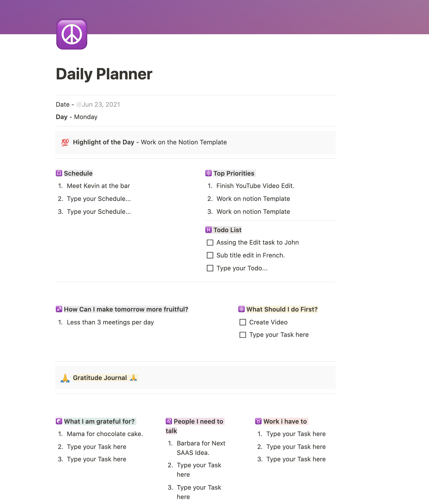Screen dimensions: 429x504
Task: Select the Daily Planner page title
Action: (104, 74)
